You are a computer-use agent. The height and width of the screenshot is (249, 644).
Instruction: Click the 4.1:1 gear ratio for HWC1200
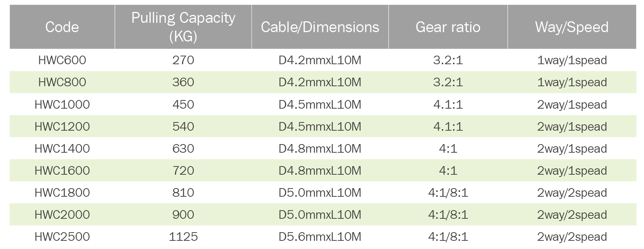pos(448,126)
